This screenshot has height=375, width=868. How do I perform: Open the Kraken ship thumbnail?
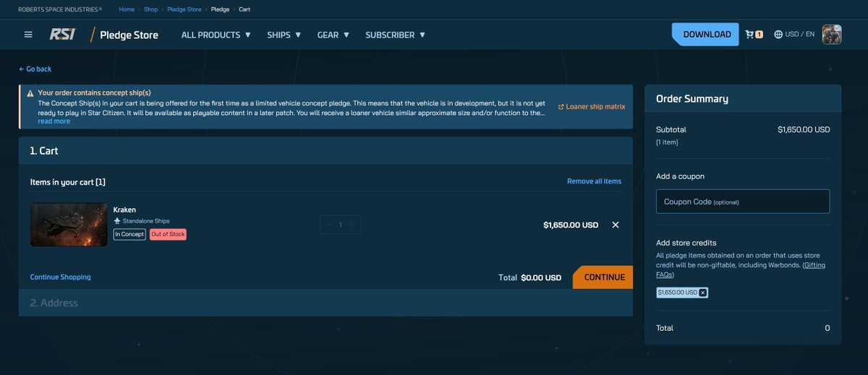coord(69,225)
